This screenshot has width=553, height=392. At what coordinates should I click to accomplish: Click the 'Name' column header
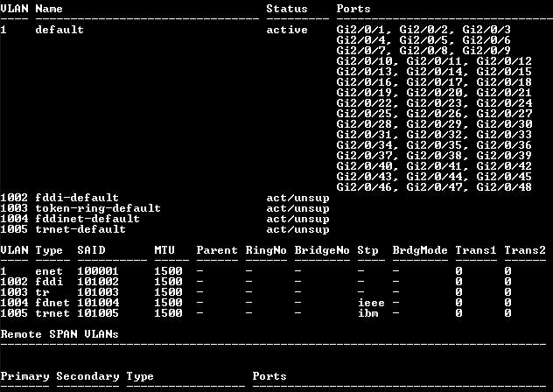(x=49, y=9)
